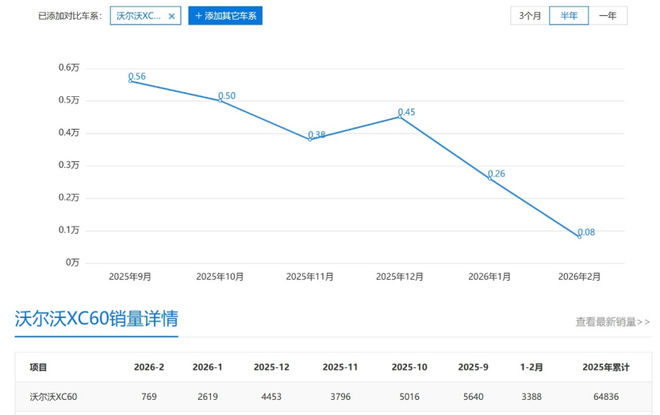Click the 2026年1月 axis label
The width and height of the screenshot is (660, 415).
coord(490,277)
